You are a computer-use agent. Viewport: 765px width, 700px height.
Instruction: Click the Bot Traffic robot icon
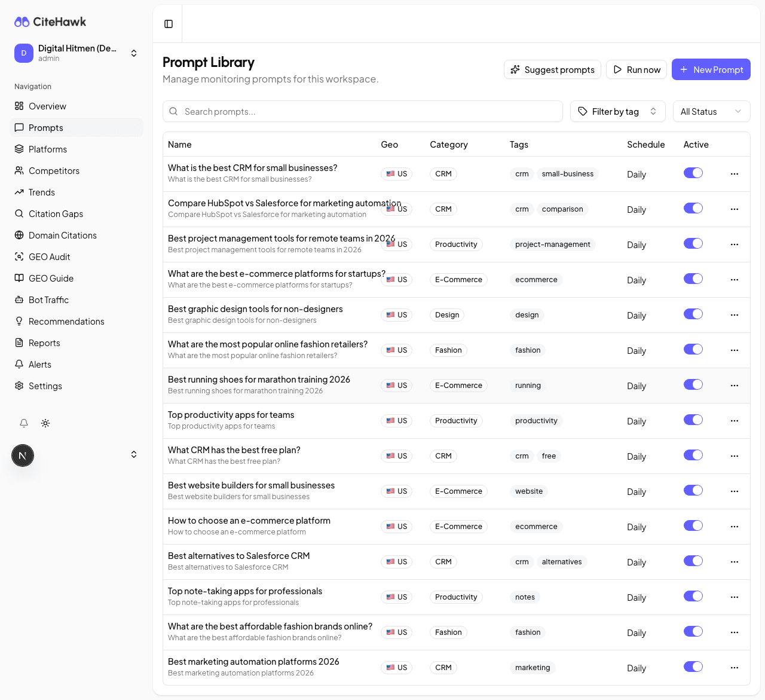[x=19, y=299]
